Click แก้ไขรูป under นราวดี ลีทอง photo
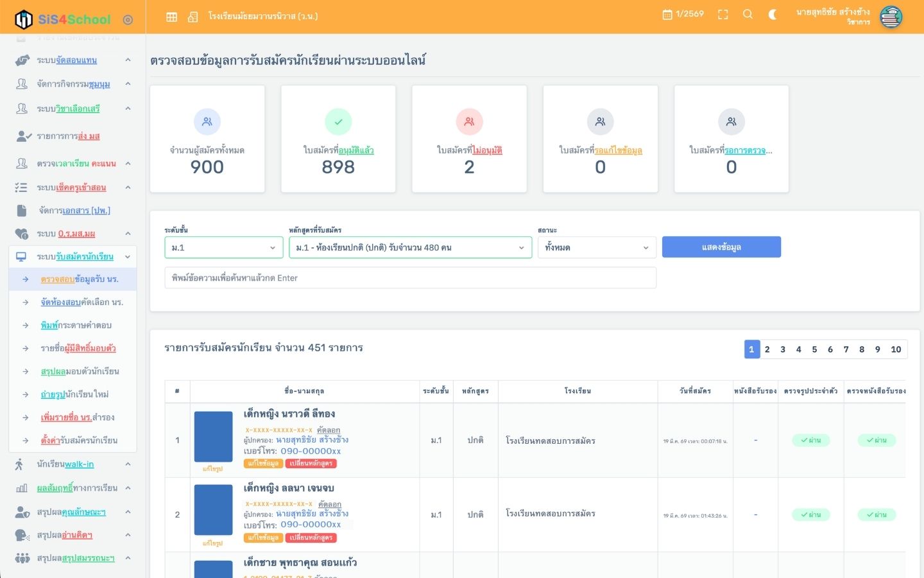This screenshot has width=924, height=578. 212,469
